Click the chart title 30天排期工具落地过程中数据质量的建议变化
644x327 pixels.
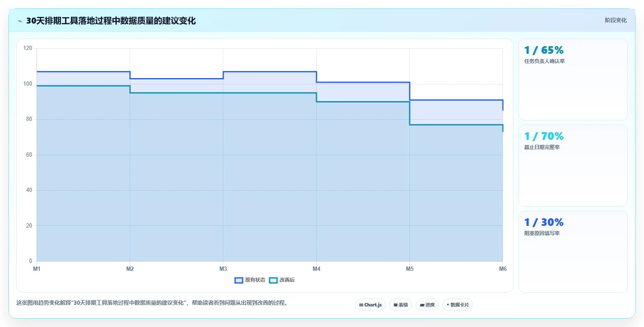click(111, 21)
